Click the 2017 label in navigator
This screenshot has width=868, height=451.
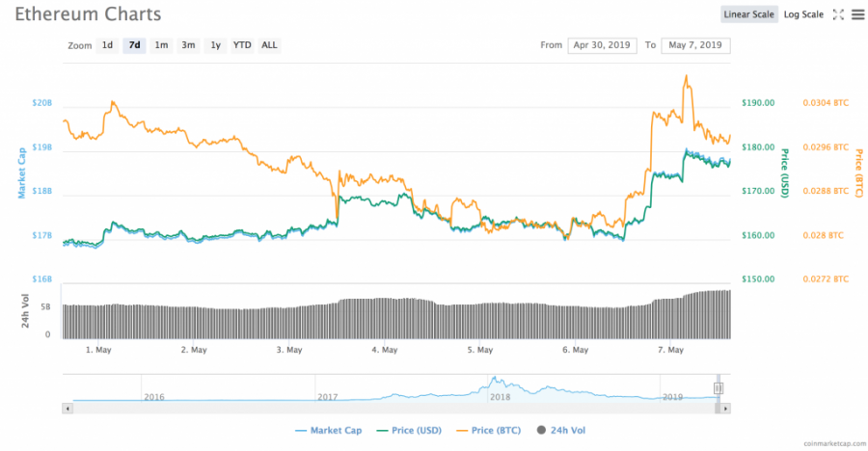pyautogui.click(x=327, y=397)
